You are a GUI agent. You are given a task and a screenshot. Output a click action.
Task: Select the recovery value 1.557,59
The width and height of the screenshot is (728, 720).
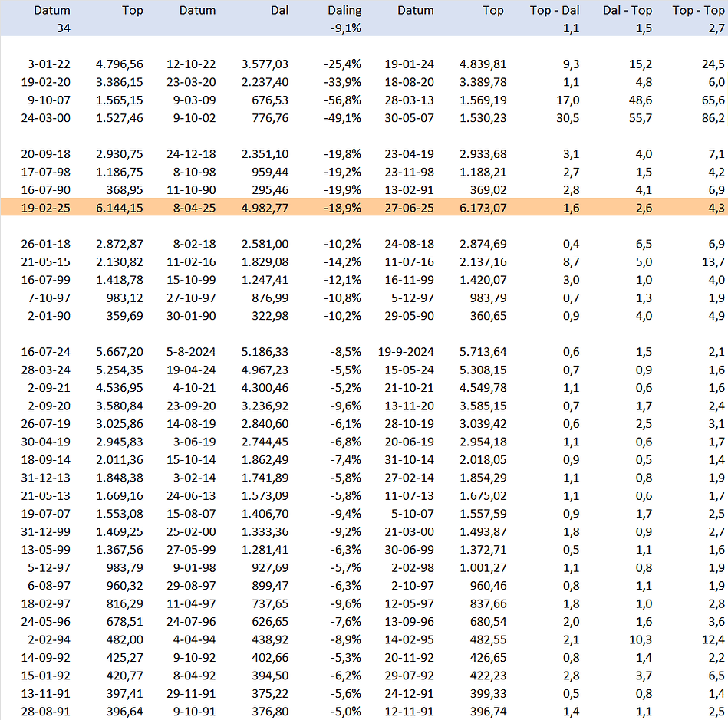(483, 514)
